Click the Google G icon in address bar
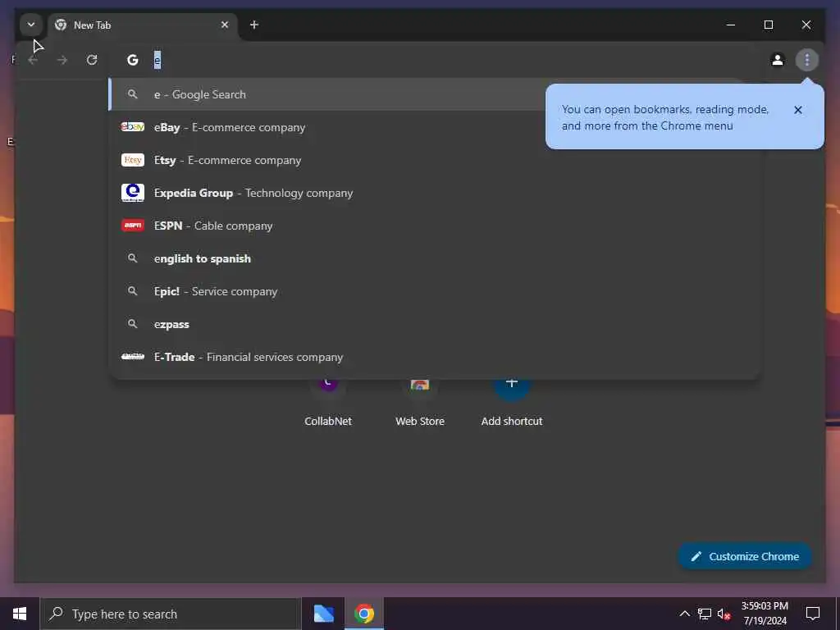The width and height of the screenshot is (840, 630). tap(133, 60)
